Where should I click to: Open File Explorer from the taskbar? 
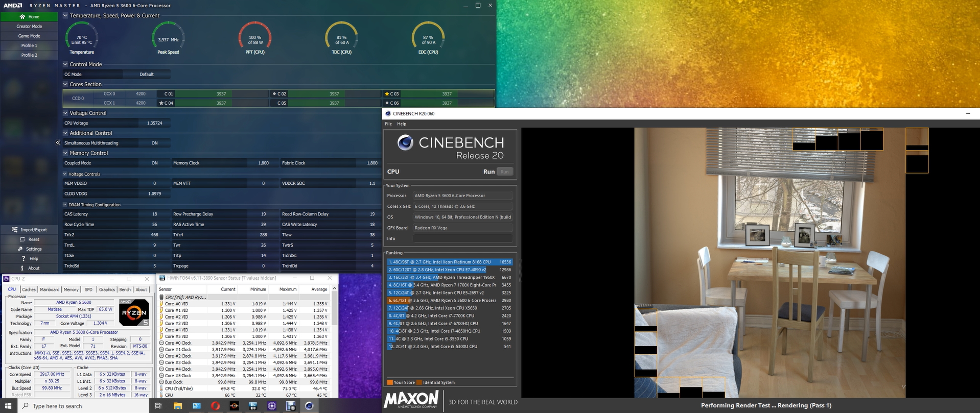click(x=178, y=406)
